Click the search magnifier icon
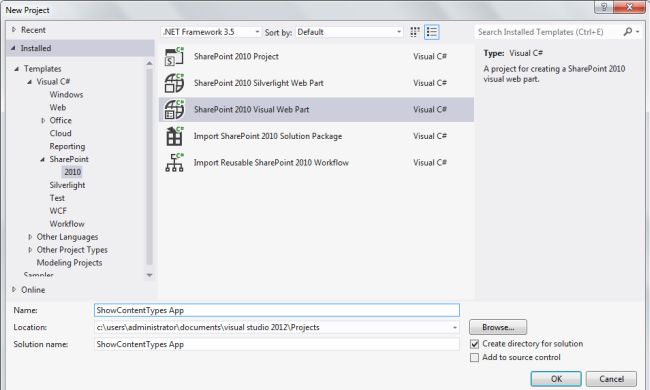Screen dimensions: 650x390 (x=628, y=31)
